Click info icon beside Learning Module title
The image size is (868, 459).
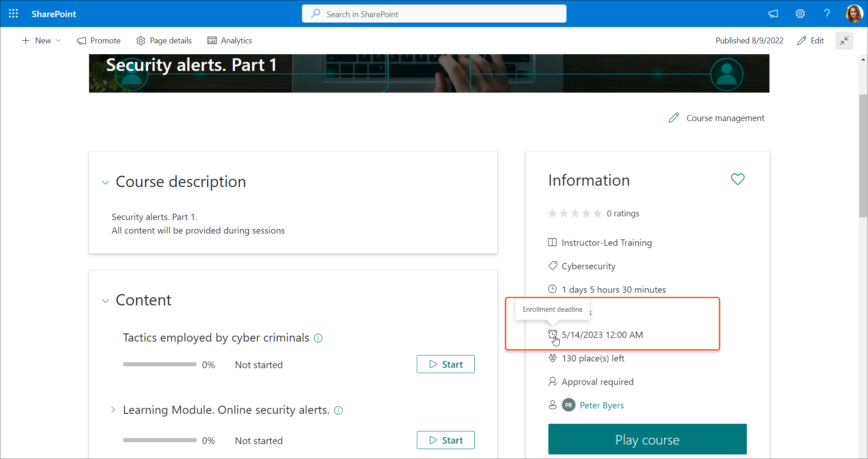pos(338,410)
